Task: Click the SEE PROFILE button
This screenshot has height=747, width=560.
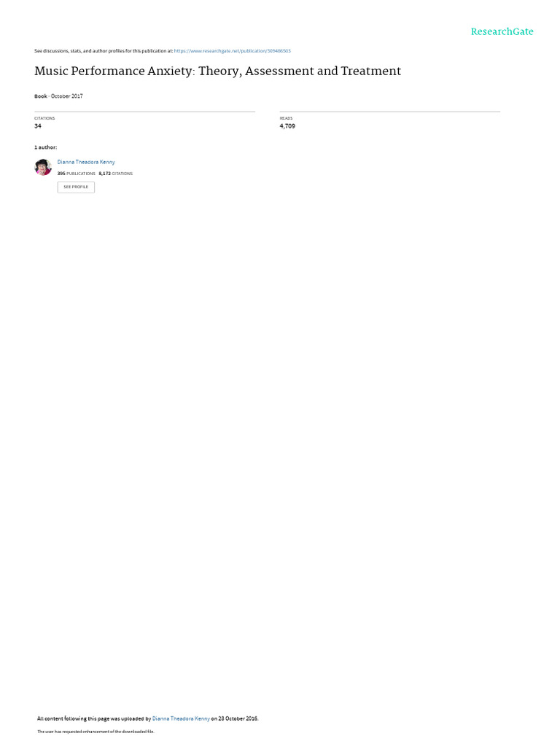Action: [x=76, y=187]
